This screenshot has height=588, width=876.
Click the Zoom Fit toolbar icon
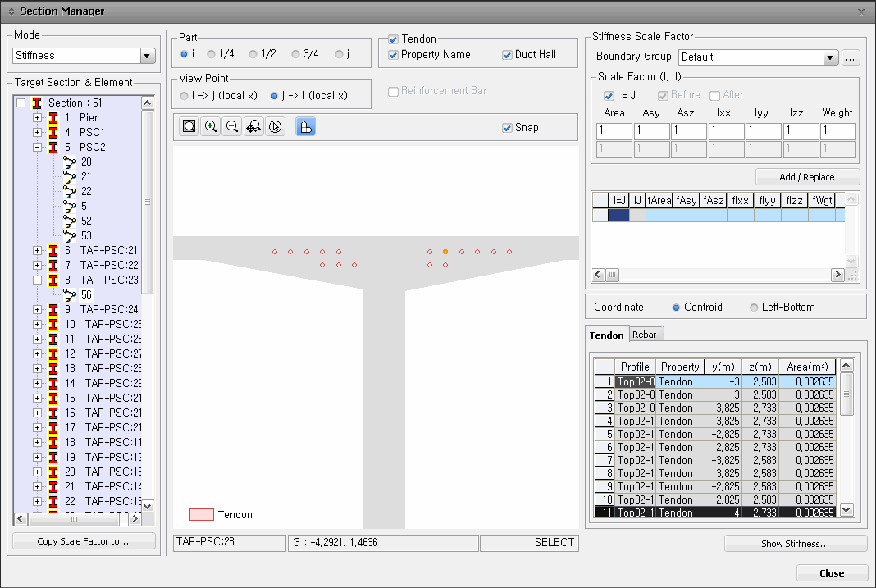pyautogui.click(x=189, y=127)
